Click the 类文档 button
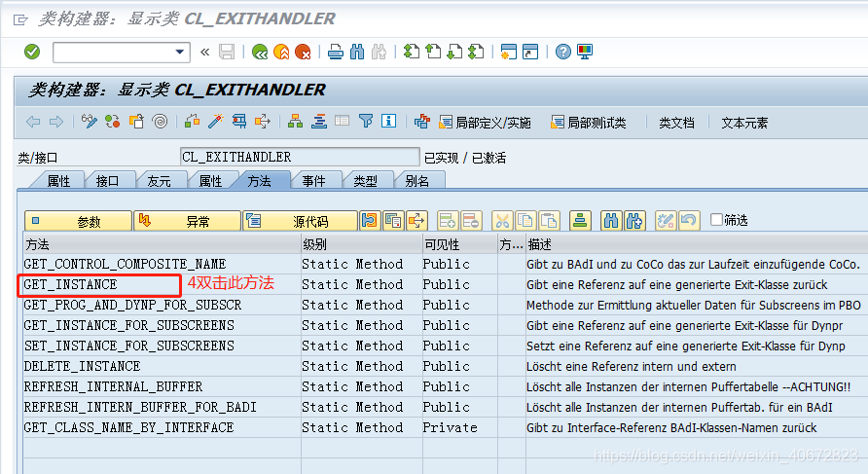868x474 pixels. pyautogui.click(x=676, y=123)
